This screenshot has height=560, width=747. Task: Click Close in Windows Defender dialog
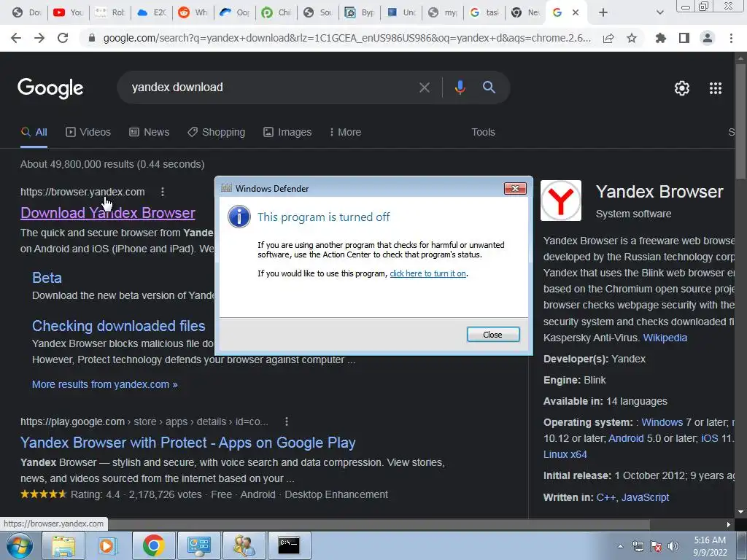pos(493,335)
